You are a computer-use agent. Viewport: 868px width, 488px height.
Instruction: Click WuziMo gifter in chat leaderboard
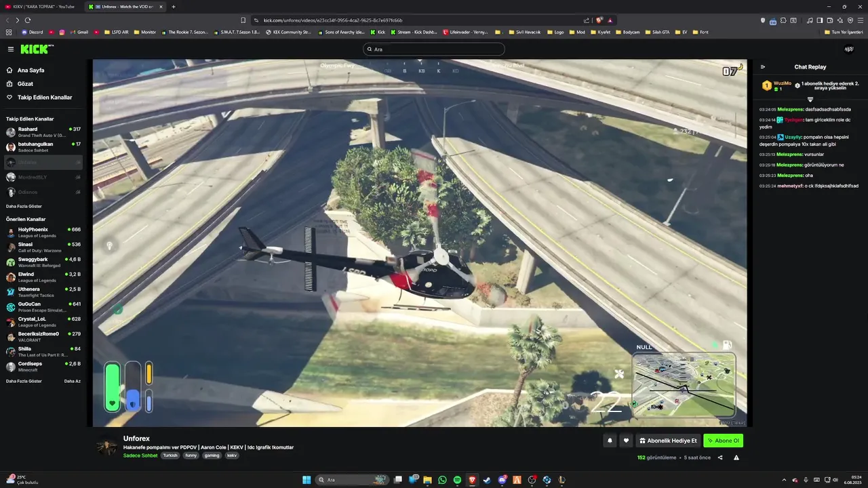[x=782, y=83]
